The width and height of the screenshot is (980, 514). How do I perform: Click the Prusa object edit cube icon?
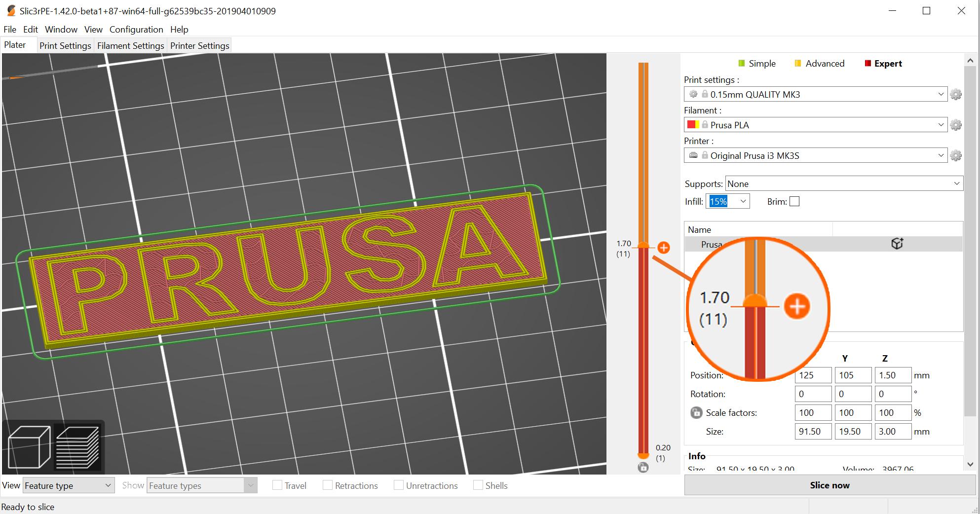897,244
